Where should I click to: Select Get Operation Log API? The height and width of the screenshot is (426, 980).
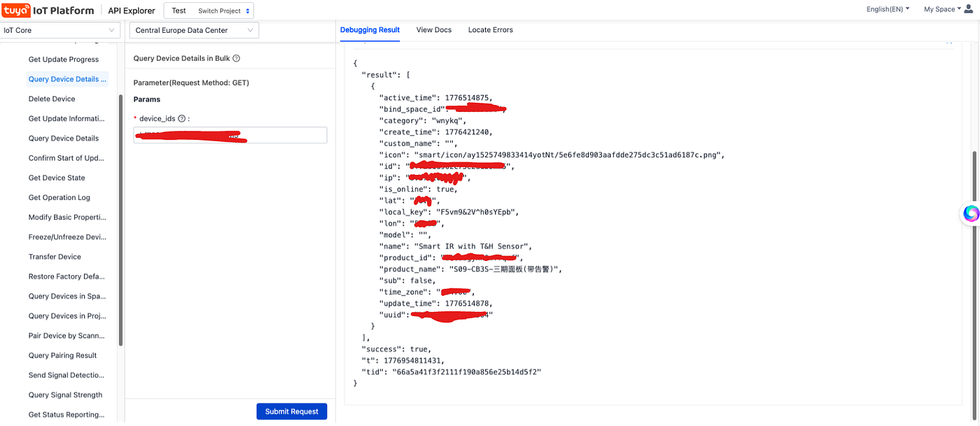pyautogui.click(x=59, y=197)
